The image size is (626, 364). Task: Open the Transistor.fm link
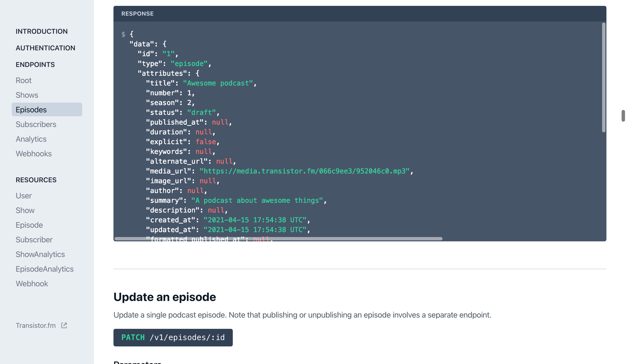(x=36, y=325)
